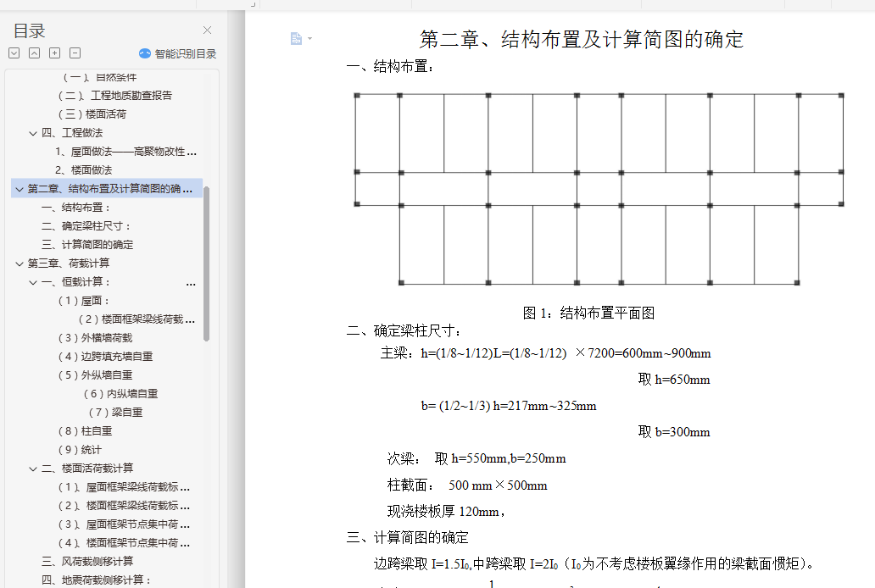Collapse the 一、恒载计算 chevron
The height and width of the screenshot is (588, 875).
pyautogui.click(x=33, y=282)
